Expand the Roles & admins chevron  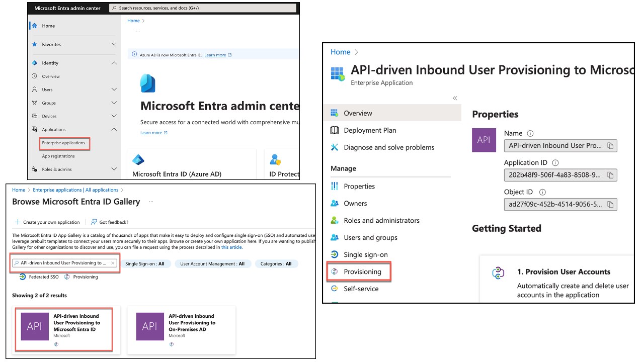114,169
